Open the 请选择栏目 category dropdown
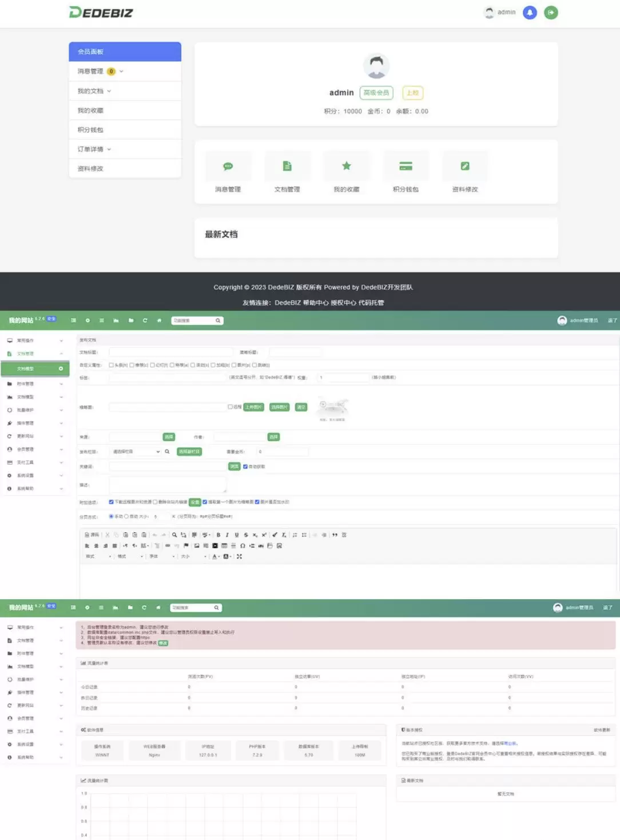620x840 pixels. click(136, 451)
